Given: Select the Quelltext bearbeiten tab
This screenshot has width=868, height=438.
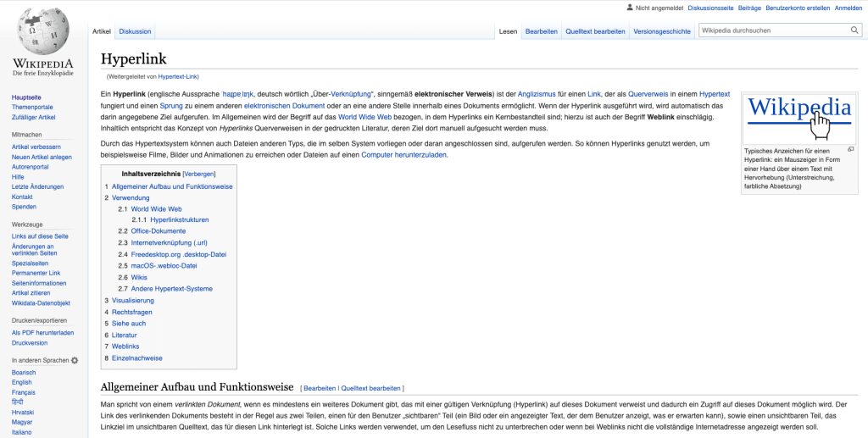Looking at the screenshot, I should click(x=595, y=31).
